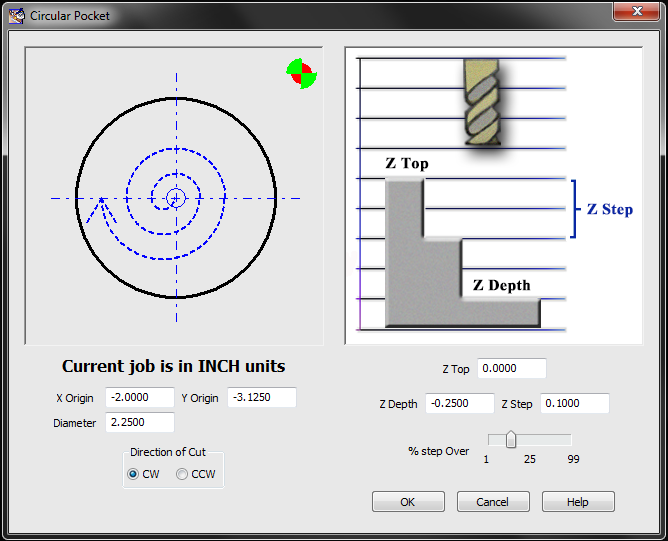
Task: Click the '% step Over' label
Action: pyautogui.click(x=438, y=451)
